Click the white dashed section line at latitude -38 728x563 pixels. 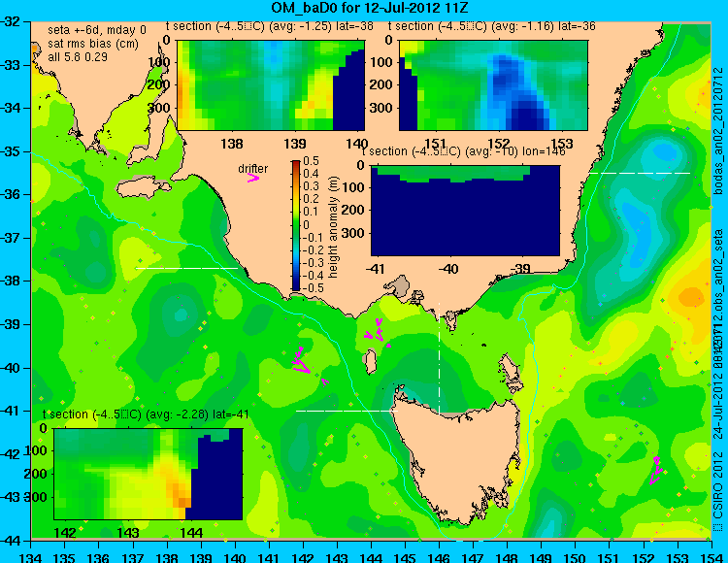pyautogui.click(x=186, y=268)
